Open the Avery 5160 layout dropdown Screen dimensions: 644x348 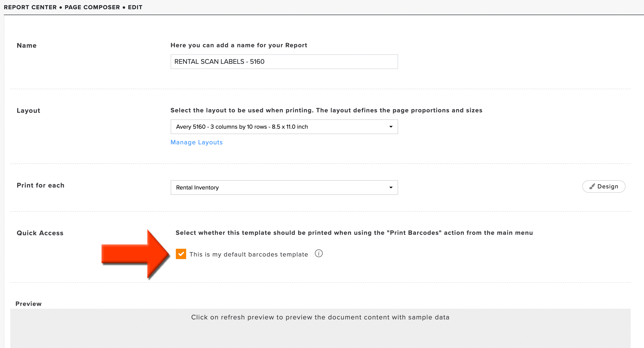pos(284,127)
